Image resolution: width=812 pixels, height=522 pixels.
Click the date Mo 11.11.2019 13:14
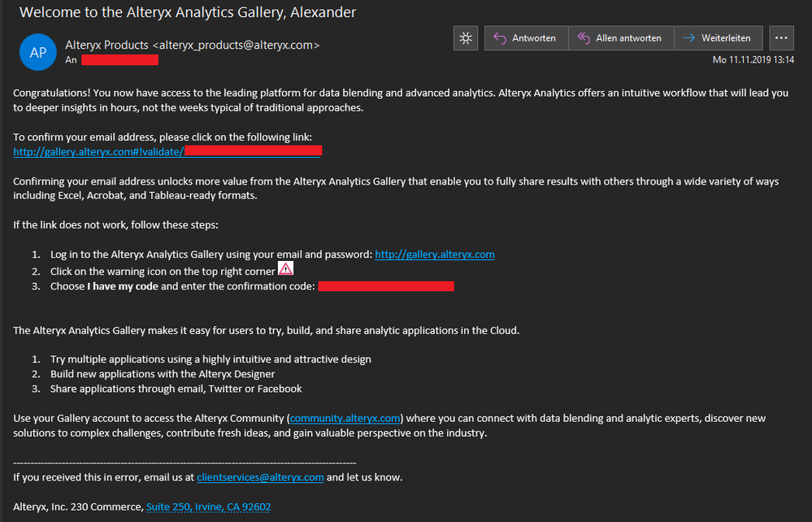click(753, 59)
